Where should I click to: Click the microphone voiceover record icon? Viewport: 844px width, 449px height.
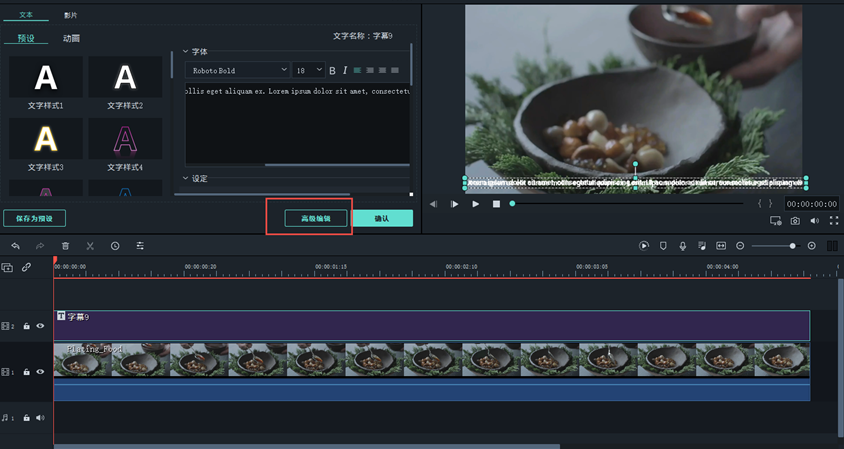(x=682, y=245)
